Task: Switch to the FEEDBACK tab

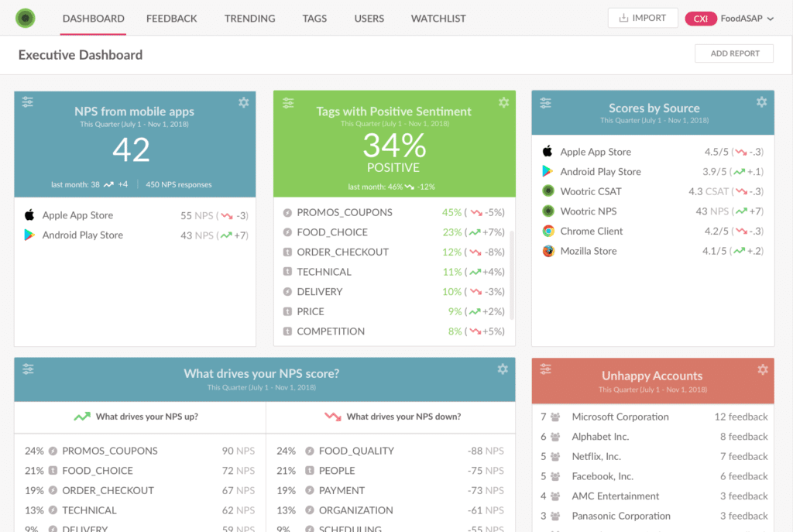Action: click(171, 18)
